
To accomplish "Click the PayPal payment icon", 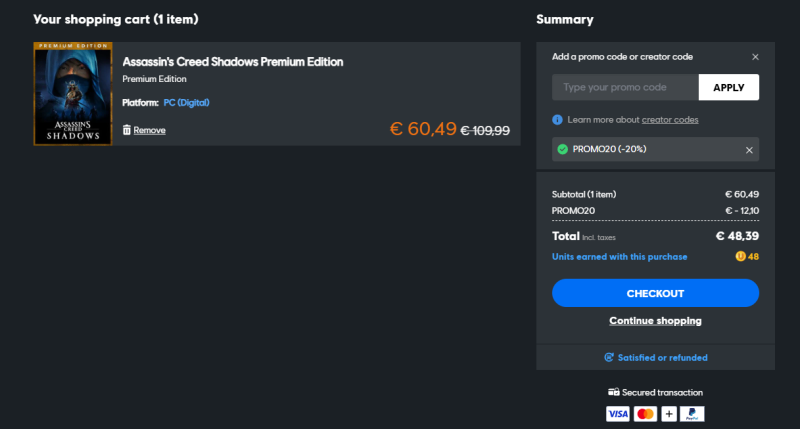I will (x=694, y=413).
